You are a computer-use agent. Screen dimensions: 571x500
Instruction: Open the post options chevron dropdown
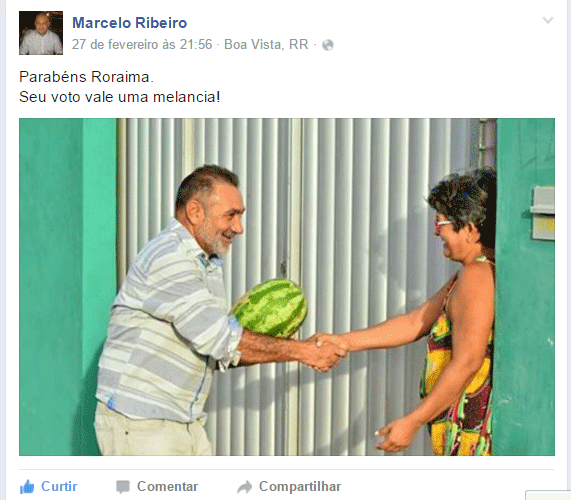click(x=548, y=20)
